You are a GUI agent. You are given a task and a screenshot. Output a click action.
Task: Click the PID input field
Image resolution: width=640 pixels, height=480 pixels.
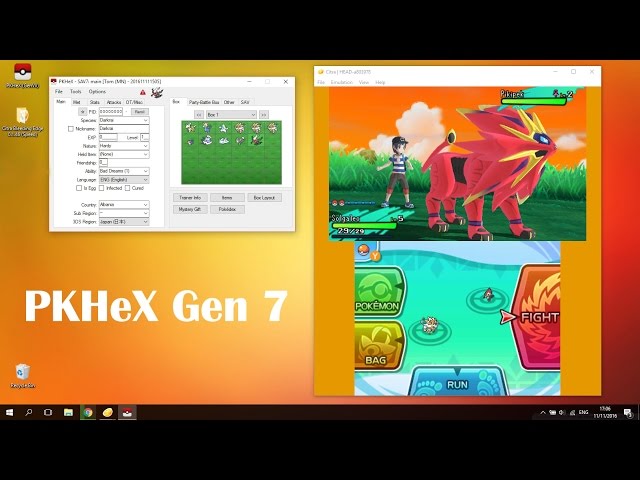click(x=111, y=111)
